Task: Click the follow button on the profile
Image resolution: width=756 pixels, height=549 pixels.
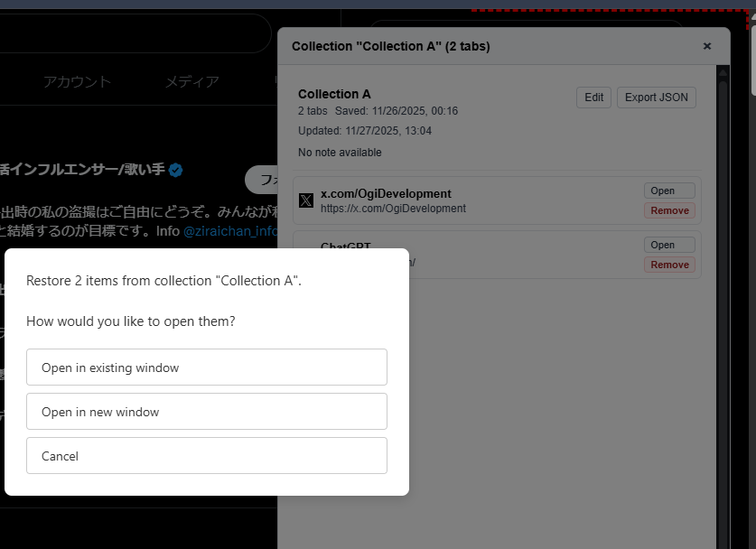Action: tap(262, 179)
